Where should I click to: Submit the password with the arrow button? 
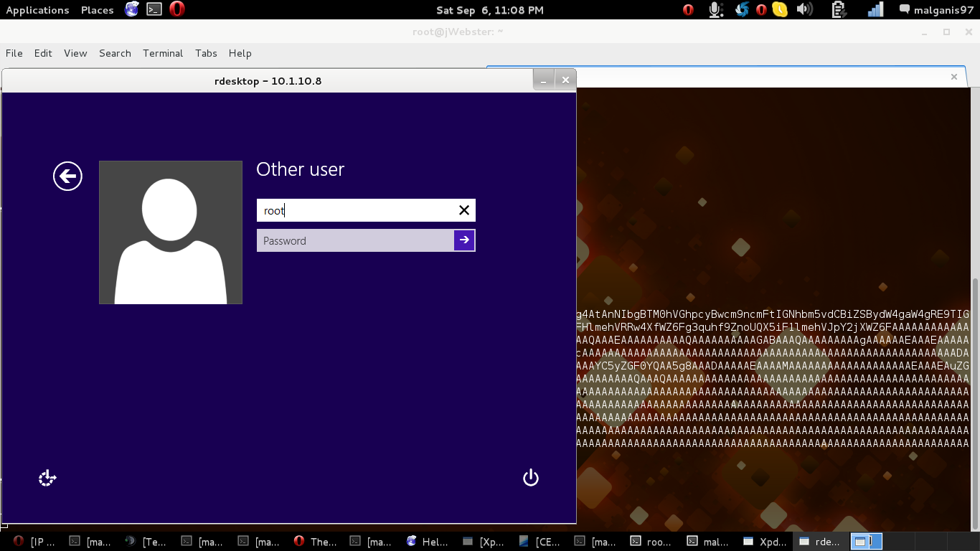pyautogui.click(x=464, y=240)
